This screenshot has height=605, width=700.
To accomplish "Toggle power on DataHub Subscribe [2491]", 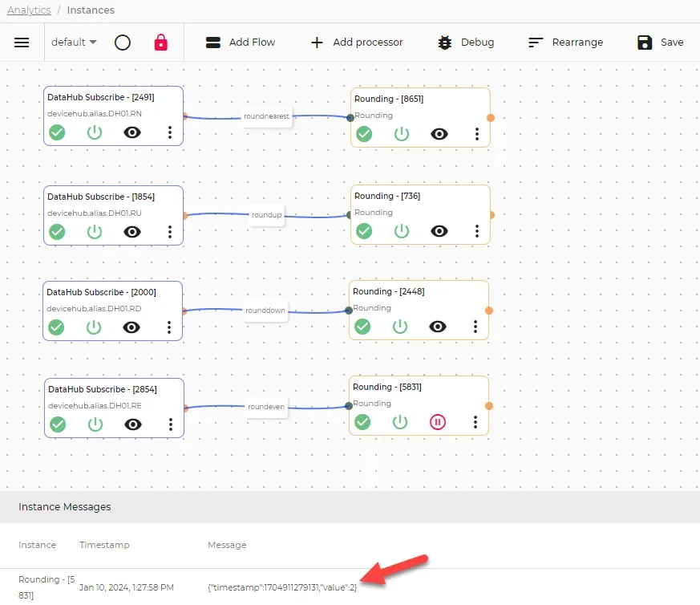I will click(x=95, y=132).
